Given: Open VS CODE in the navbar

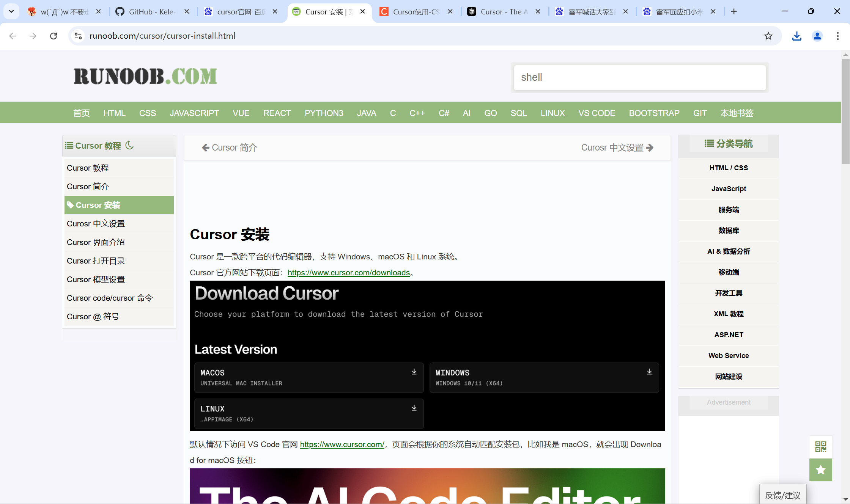Looking at the screenshot, I should pos(597,113).
